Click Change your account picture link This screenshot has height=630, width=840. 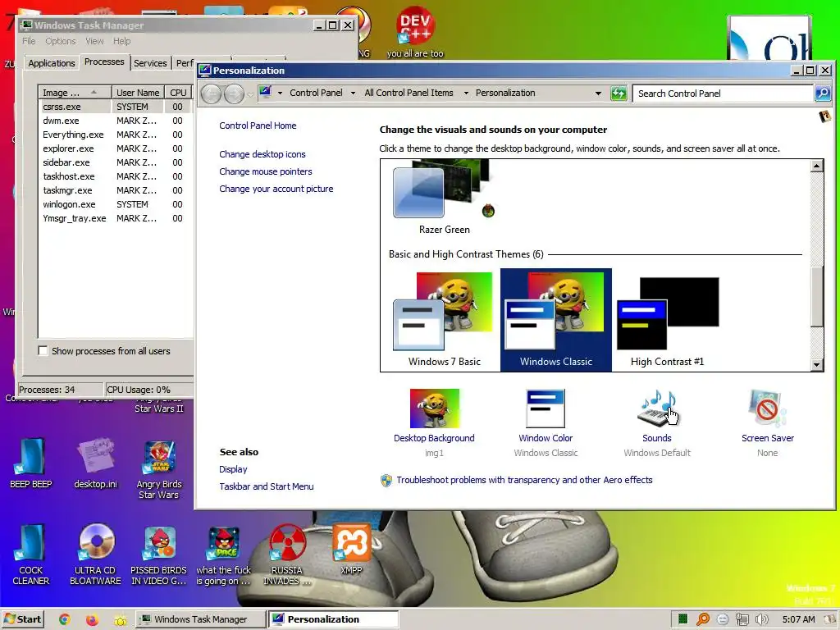[276, 189]
